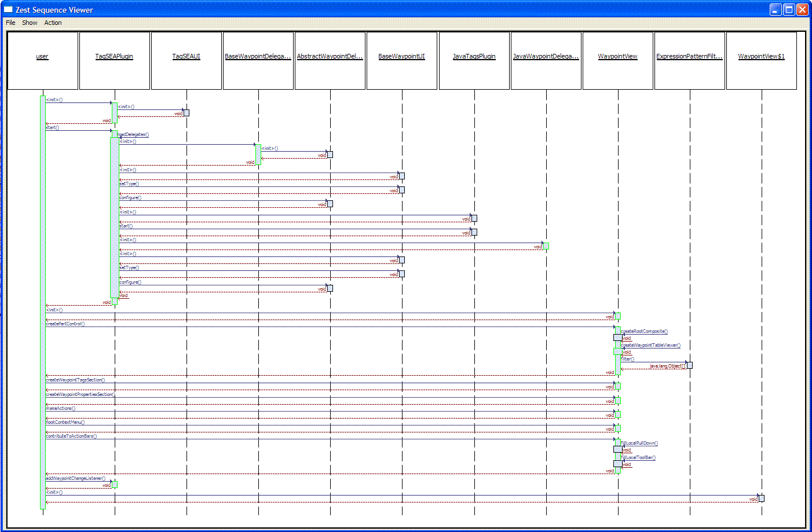
Task: Minimize the Zest Sequence Viewer window
Action: click(x=776, y=9)
